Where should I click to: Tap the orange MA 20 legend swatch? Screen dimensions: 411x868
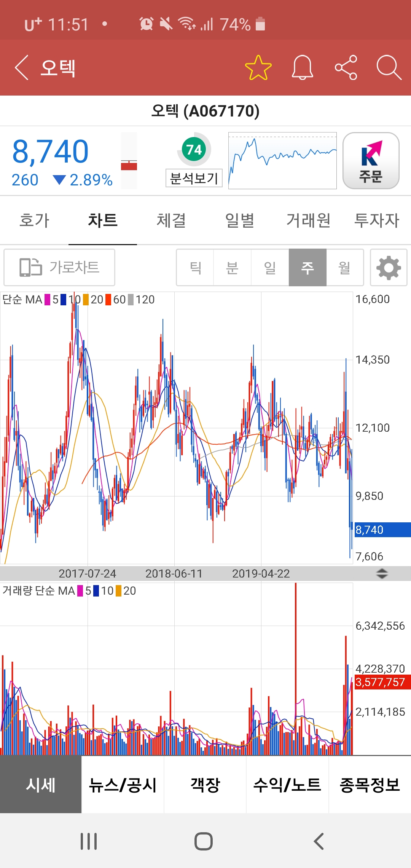tap(86, 300)
